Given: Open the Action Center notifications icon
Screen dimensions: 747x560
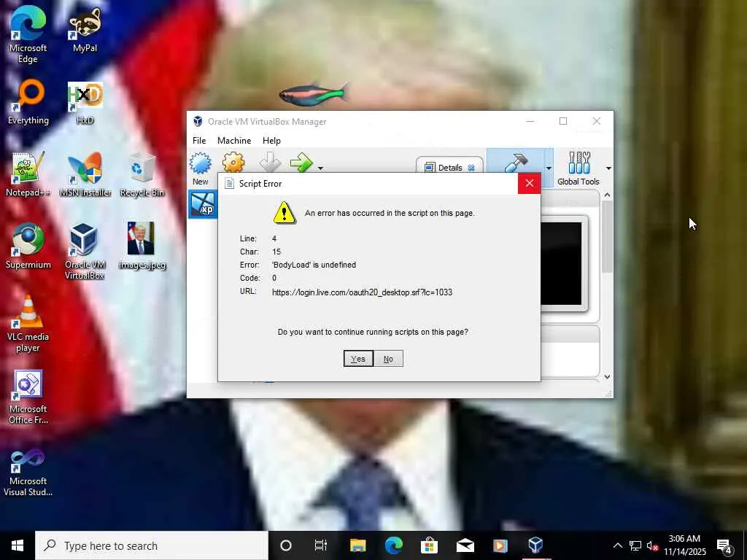Looking at the screenshot, I should (x=724, y=545).
